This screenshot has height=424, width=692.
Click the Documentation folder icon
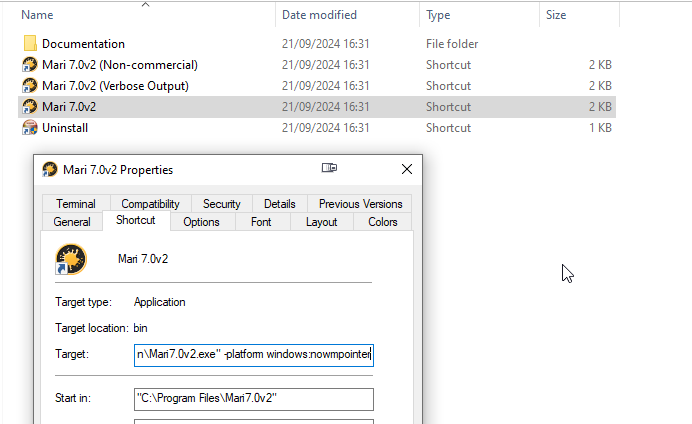[30, 44]
